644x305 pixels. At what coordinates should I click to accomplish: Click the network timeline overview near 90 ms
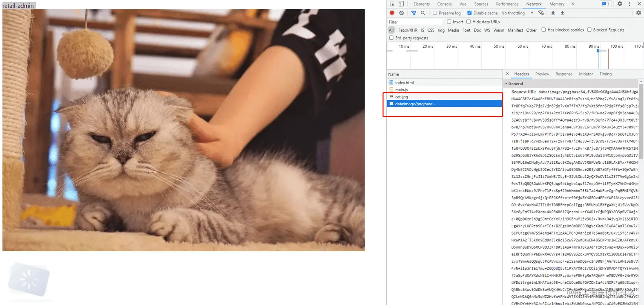coord(594,55)
